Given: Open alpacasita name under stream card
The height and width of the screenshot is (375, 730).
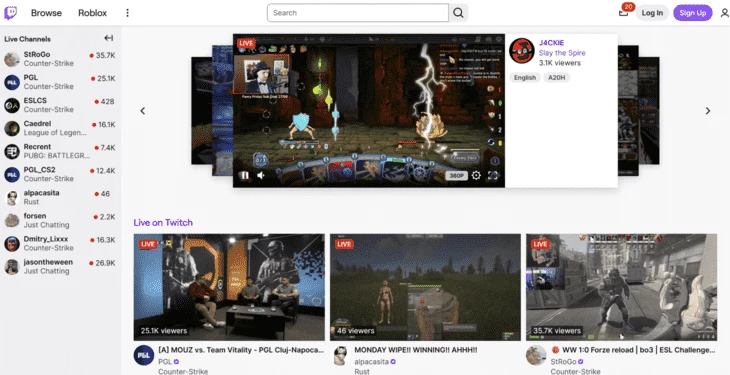Looking at the screenshot, I should click(372, 361).
